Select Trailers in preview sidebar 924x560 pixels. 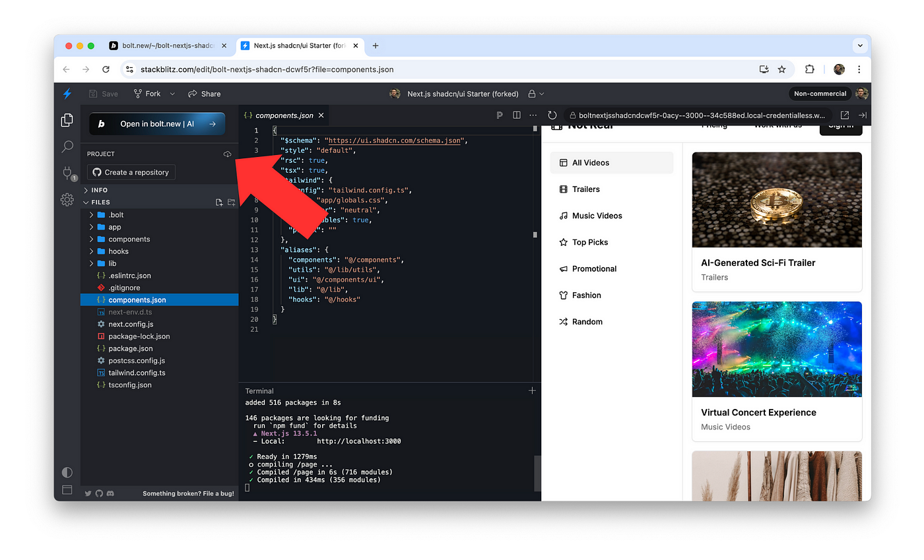[x=612, y=189]
